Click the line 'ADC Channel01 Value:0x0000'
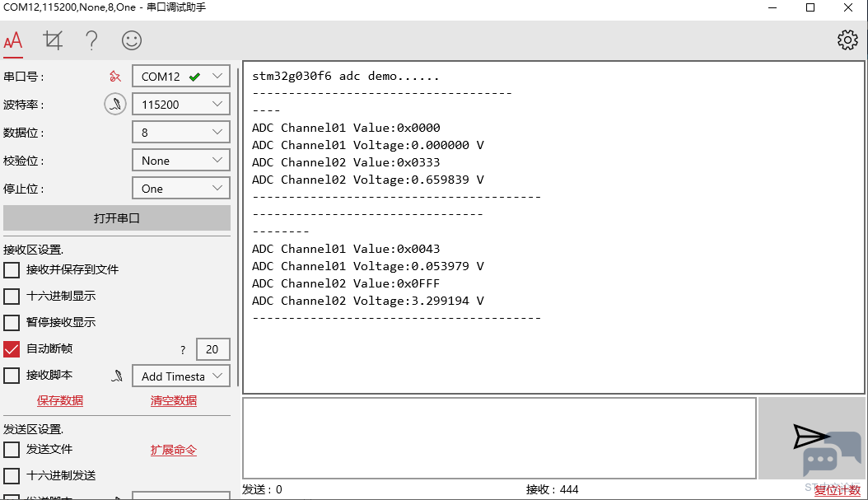 point(346,128)
